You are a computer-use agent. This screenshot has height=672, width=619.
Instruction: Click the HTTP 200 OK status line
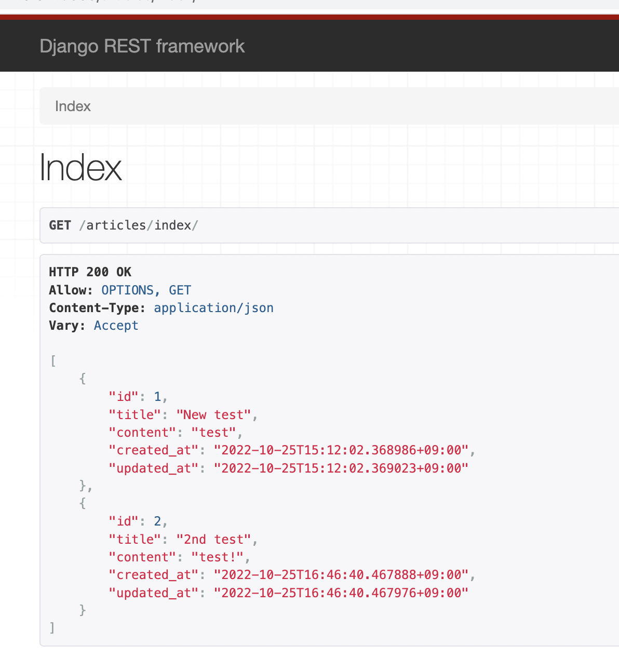pos(89,272)
